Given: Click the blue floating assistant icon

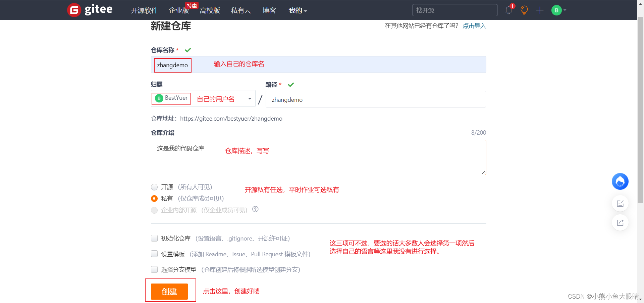Looking at the screenshot, I should click(x=620, y=181).
